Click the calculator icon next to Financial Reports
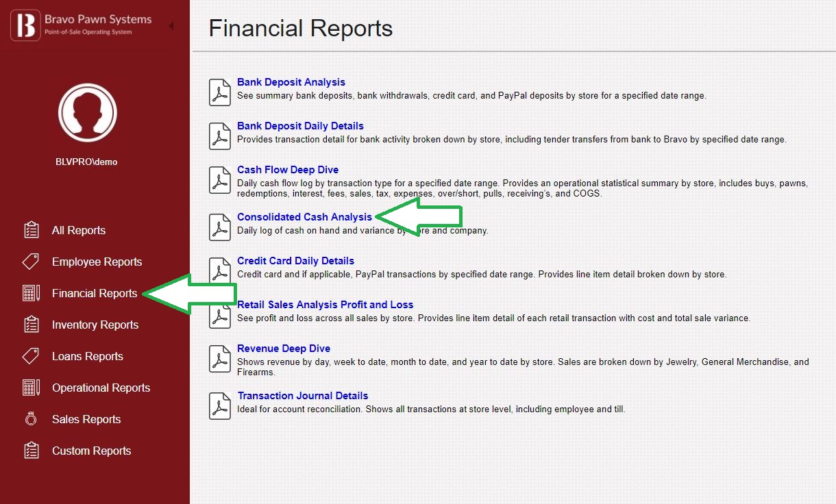The image size is (836, 504). (x=31, y=293)
